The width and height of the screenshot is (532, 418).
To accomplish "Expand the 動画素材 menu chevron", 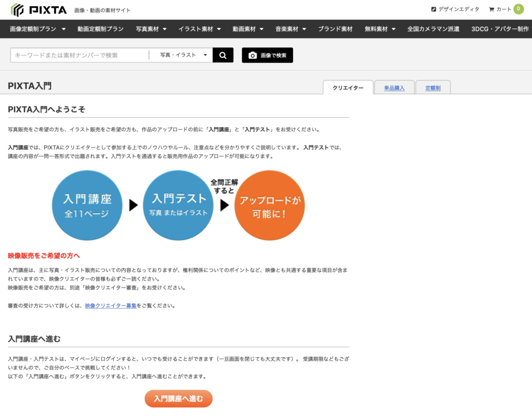I will pos(262,30).
